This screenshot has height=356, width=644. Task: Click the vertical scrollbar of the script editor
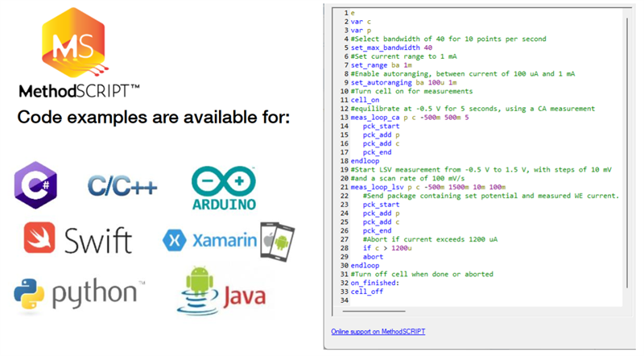coord(627,152)
